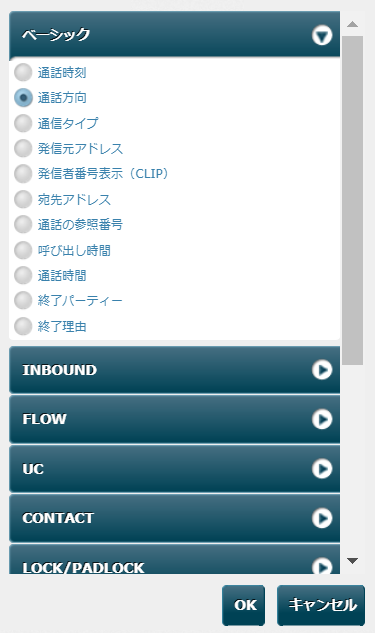Expand UC section arrow icon
Viewport: 375px width, 633px height.
click(322, 469)
